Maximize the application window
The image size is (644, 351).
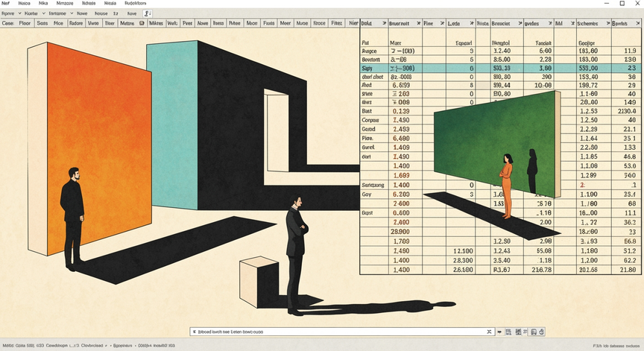coord(622,3)
